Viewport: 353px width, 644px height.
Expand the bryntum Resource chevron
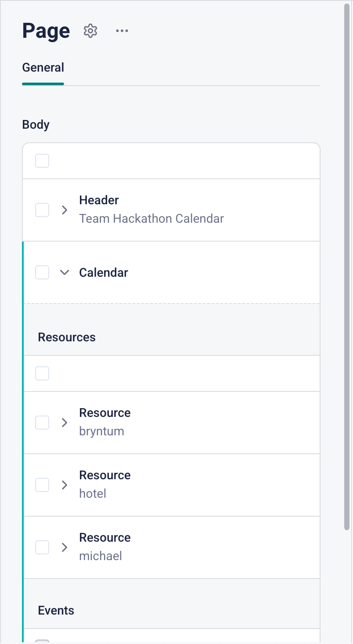65,423
